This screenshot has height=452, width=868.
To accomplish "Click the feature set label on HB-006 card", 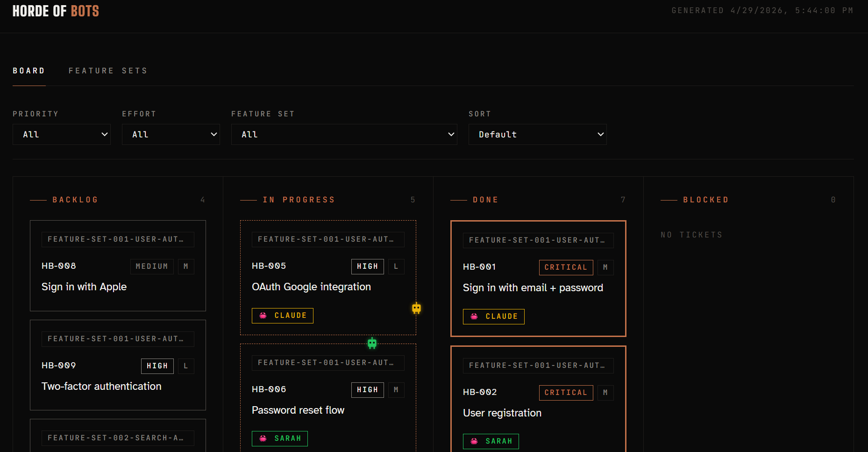I will point(328,363).
